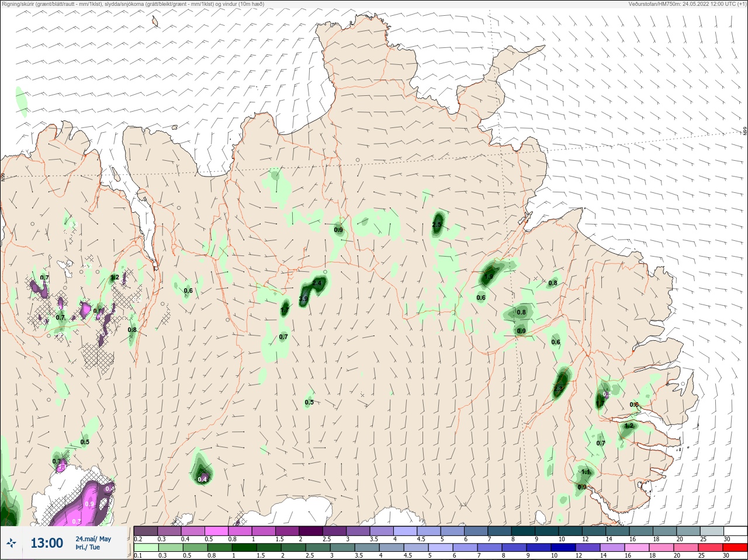Pick the white swatch ending upper legend row
The width and height of the screenshot is (748, 560).
[x=736, y=531]
